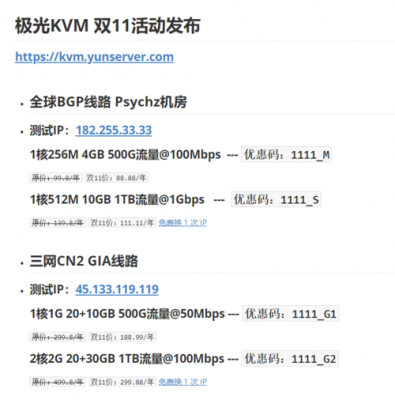Select plan text 1核1G 20+10GB 500G流量@50Mbps
Screen dimensions: 395x400
(128, 314)
